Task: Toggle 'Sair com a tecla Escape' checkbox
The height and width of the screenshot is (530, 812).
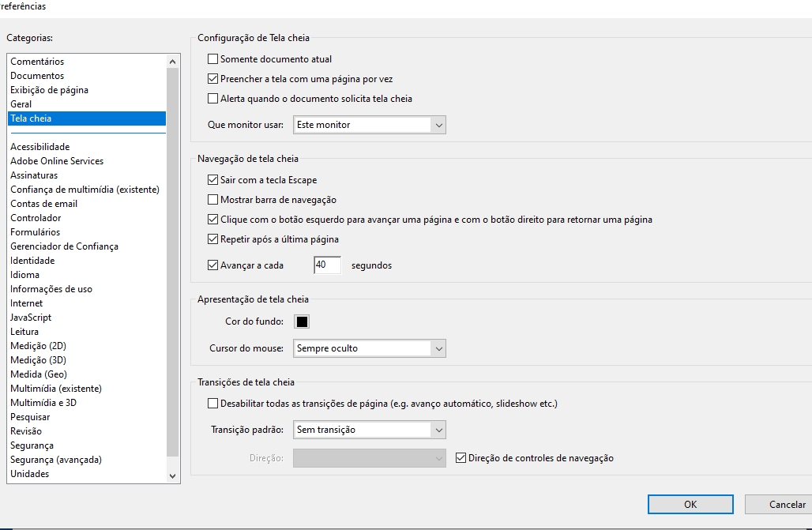Action: pyautogui.click(x=212, y=180)
